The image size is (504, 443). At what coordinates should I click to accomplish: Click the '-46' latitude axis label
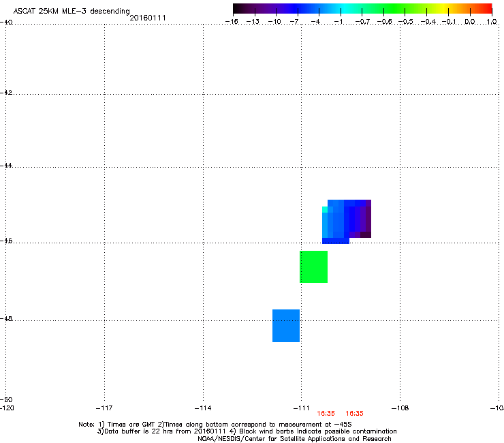tap(6, 241)
